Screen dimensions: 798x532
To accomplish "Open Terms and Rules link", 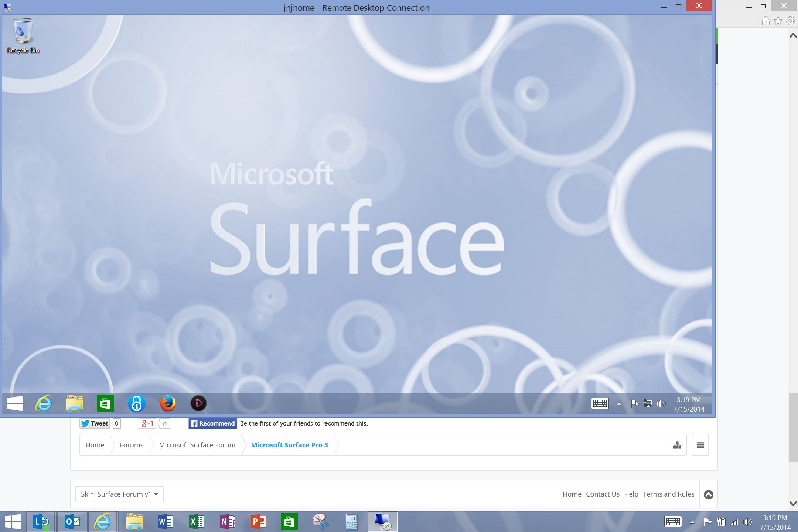I will pos(668,494).
